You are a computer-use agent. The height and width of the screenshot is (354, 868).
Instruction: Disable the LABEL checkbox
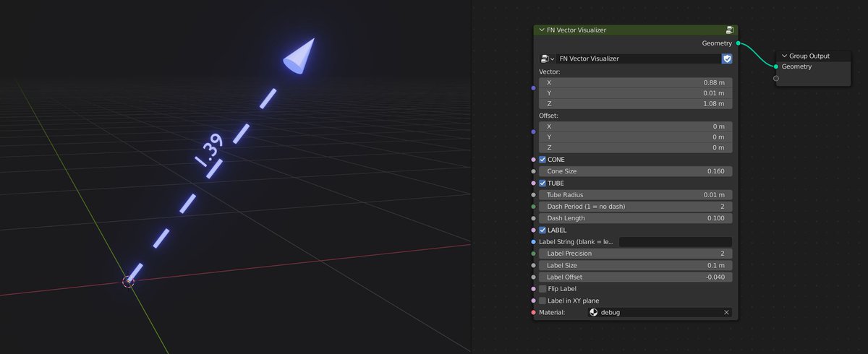pyautogui.click(x=542, y=230)
